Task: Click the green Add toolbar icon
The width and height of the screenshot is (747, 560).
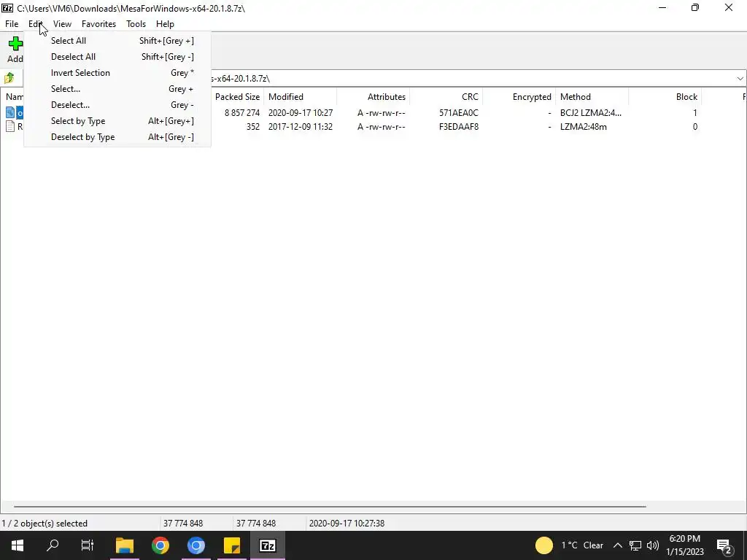Action: click(15, 44)
